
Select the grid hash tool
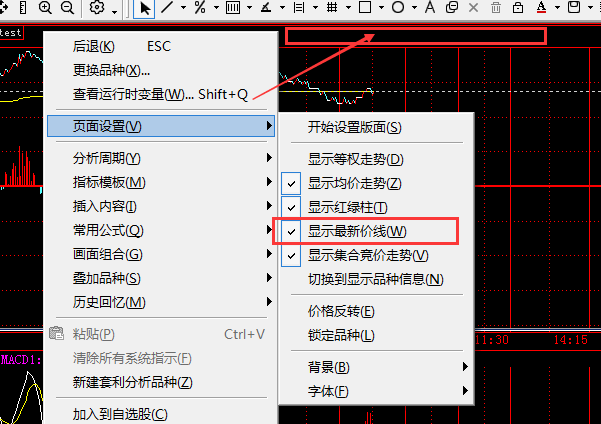point(332,7)
